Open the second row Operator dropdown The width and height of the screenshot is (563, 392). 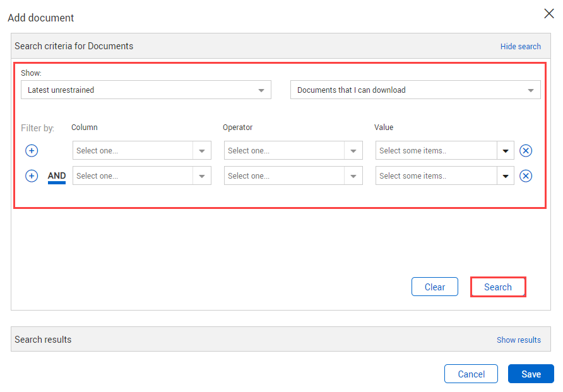coord(293,176)
